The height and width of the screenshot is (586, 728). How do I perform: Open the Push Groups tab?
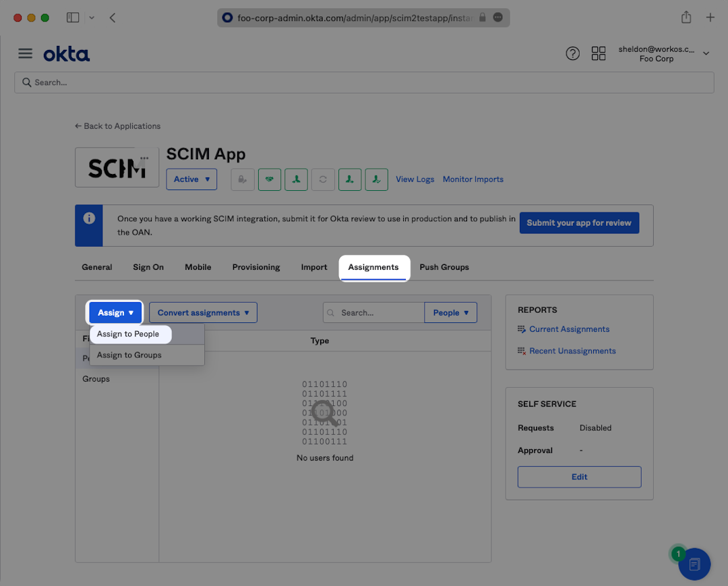pos(444,267)
